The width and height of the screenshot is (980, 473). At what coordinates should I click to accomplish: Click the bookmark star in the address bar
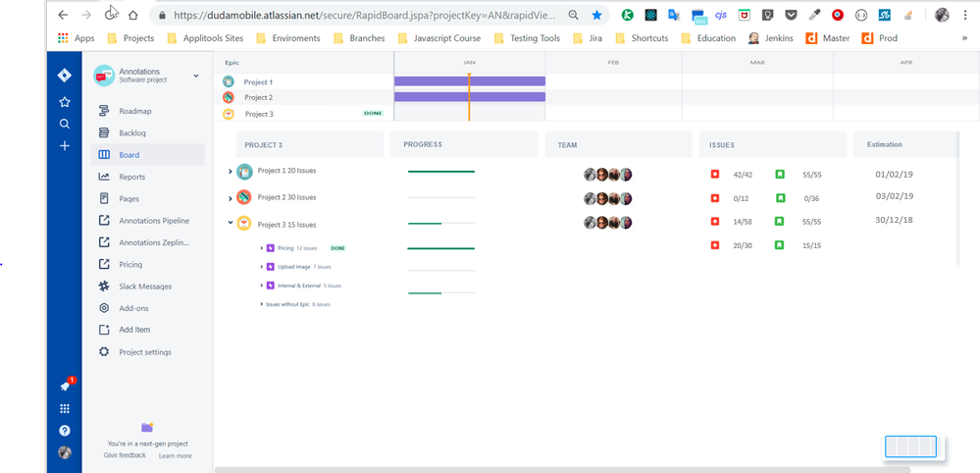(x=596, y=15)
